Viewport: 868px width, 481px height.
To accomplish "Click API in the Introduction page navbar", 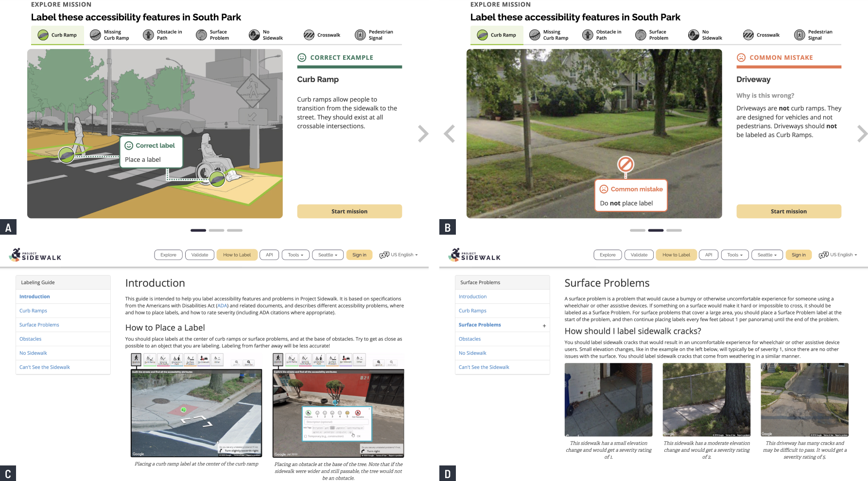I will pos(269,255).
